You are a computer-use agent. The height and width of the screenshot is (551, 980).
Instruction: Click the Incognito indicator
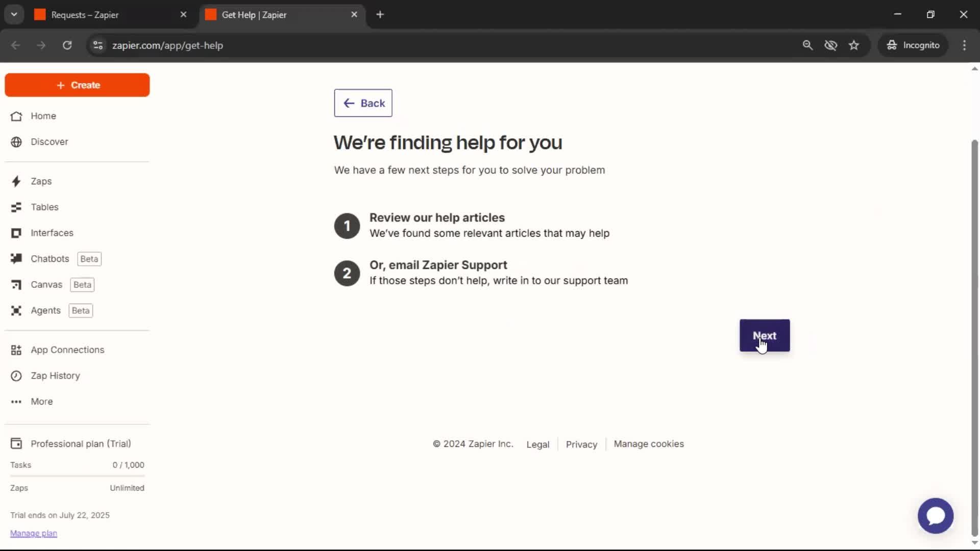[x=913, y=45]
